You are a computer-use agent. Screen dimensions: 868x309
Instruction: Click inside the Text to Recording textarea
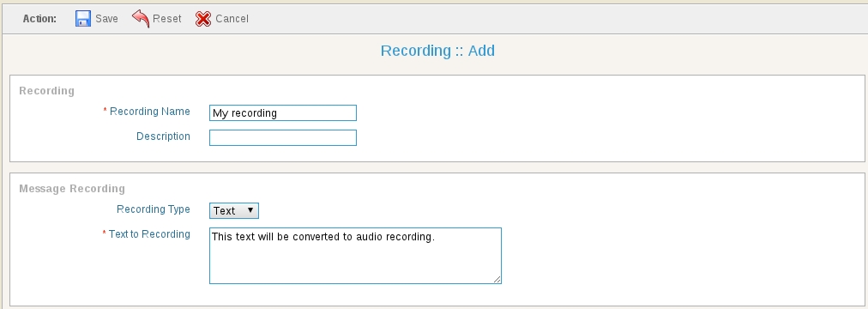[x=355, y=256]
